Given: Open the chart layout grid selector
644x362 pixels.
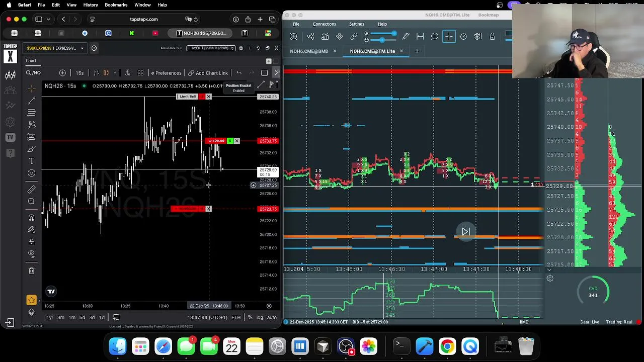Looking at the screenshot, I should [x=140, y=73].
